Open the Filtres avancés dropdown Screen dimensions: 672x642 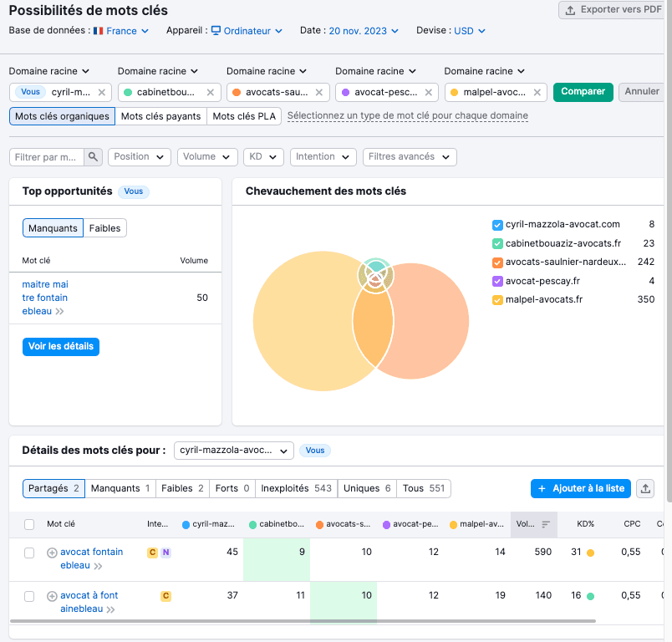pos(410,157)
